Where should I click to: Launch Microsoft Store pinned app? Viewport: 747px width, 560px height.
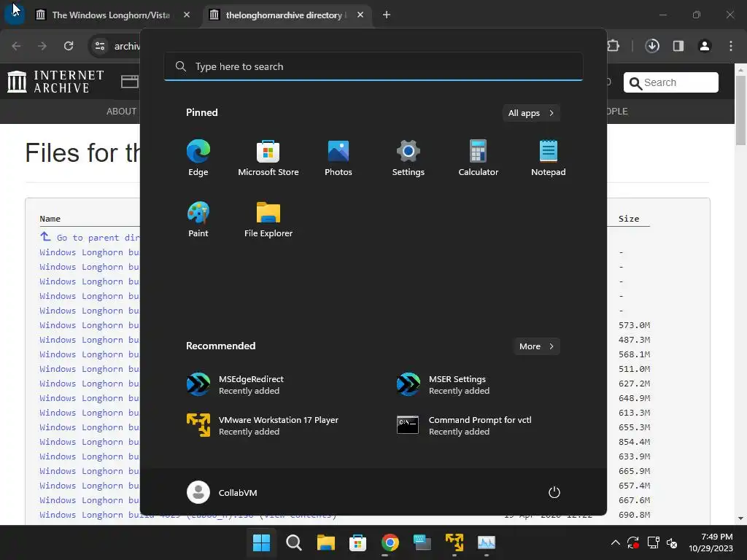268,158
